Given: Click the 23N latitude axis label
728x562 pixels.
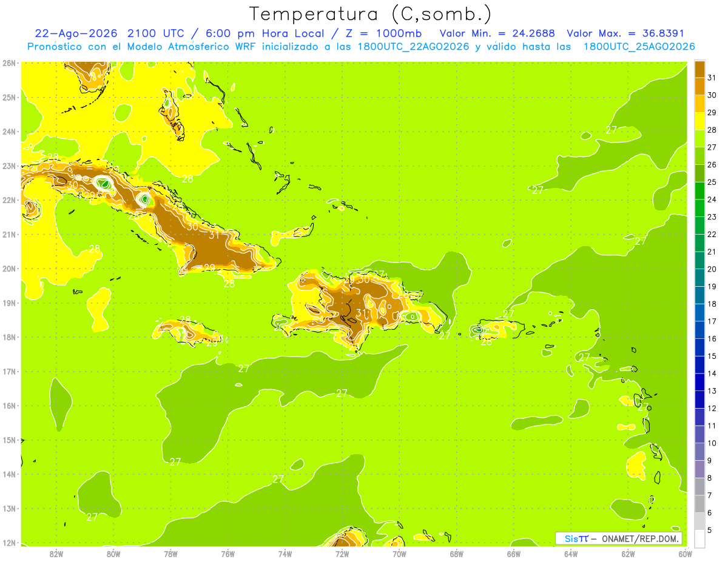Looking at the screenshot, I should pos(9,166).
